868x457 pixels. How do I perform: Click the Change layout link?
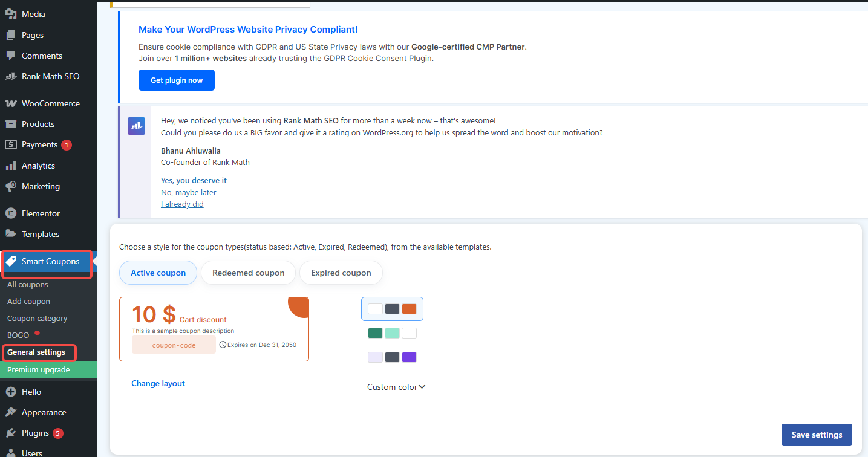(x=158, y=383)
